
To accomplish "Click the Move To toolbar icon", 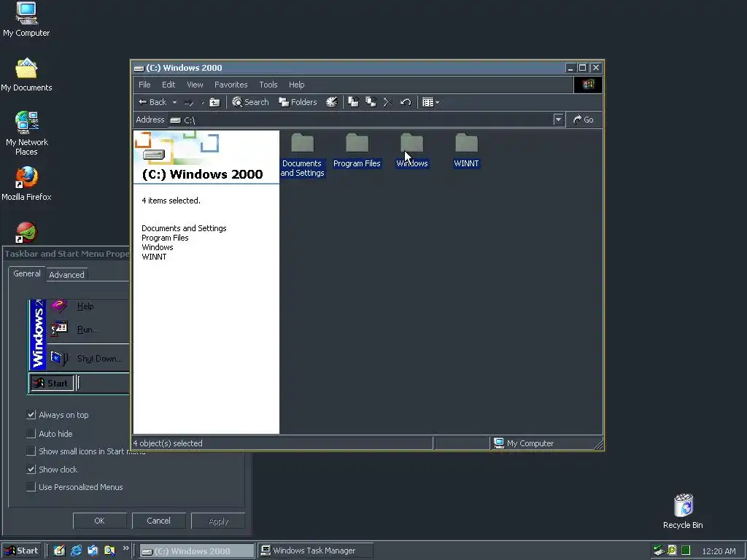I will coord(354,102).
